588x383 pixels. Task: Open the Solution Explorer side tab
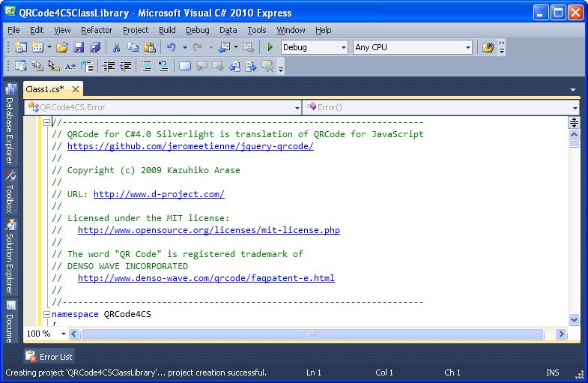[x=10, y=259]
